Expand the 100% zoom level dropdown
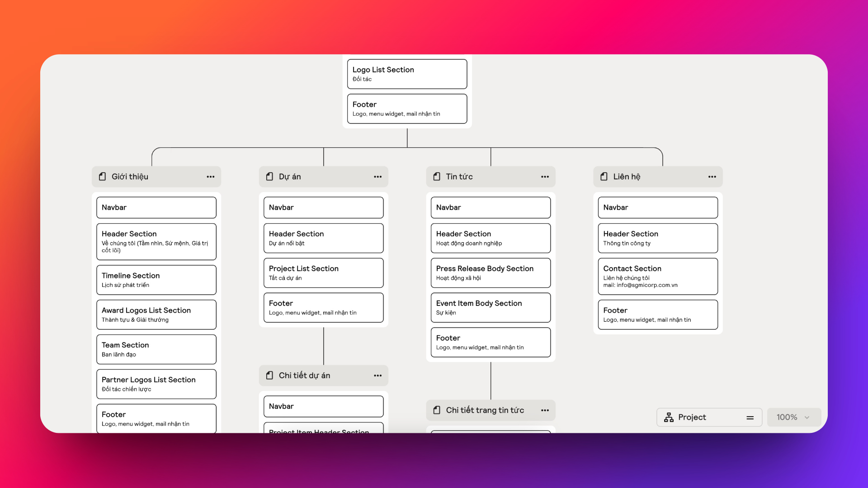The width and height of the screenshot is (868, 488). tap(794, 418)
